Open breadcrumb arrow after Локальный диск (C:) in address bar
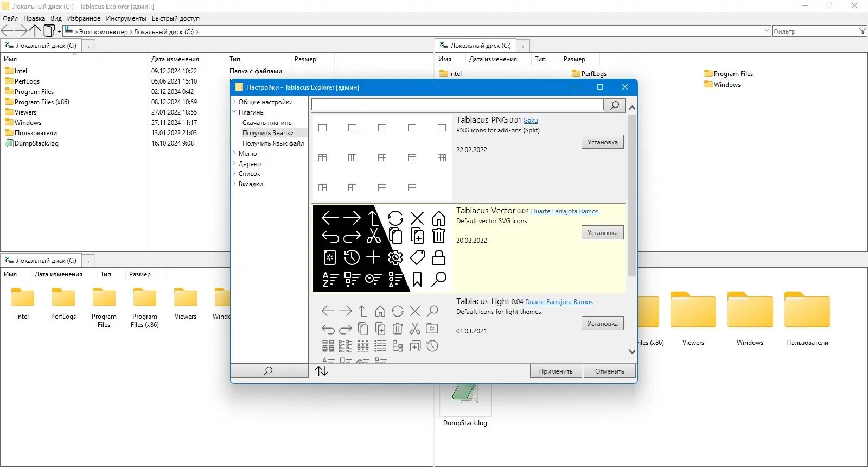The image size is (868, 467). coord(197,32)
